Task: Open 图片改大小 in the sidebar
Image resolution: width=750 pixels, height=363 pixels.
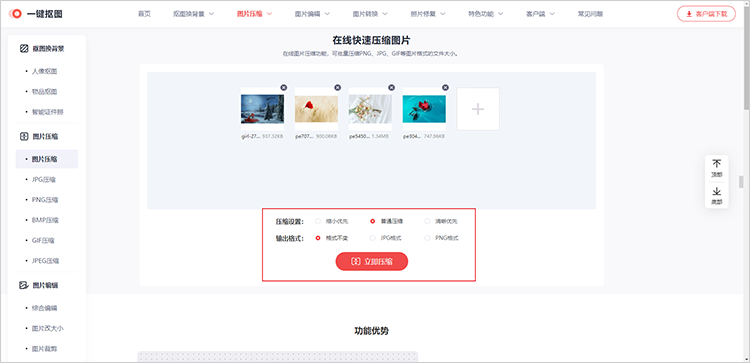Action: pyautogui.click(x=47, y=329)
